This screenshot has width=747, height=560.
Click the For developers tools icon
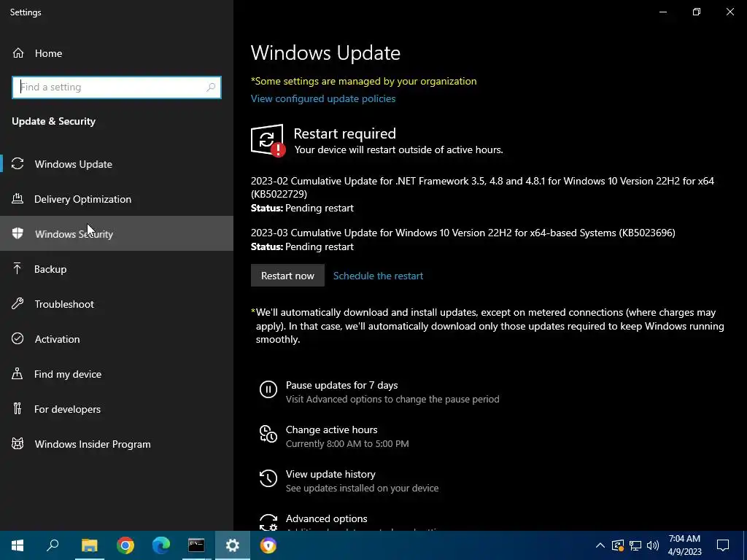[x=18, y=408]
